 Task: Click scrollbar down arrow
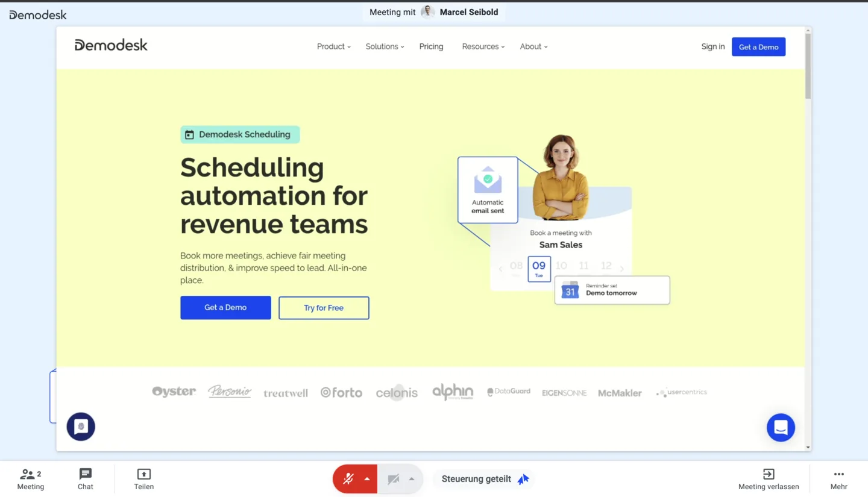coord(808,448)
